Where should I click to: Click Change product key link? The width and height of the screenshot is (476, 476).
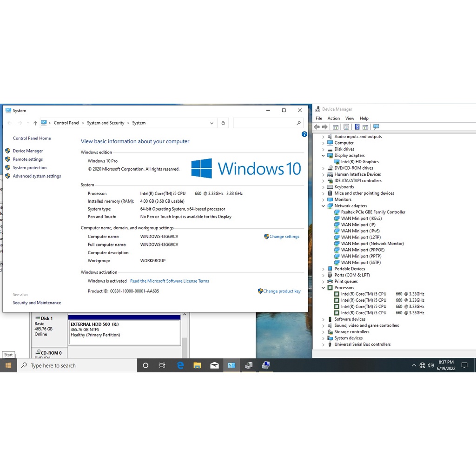click(x=282, y=291)
